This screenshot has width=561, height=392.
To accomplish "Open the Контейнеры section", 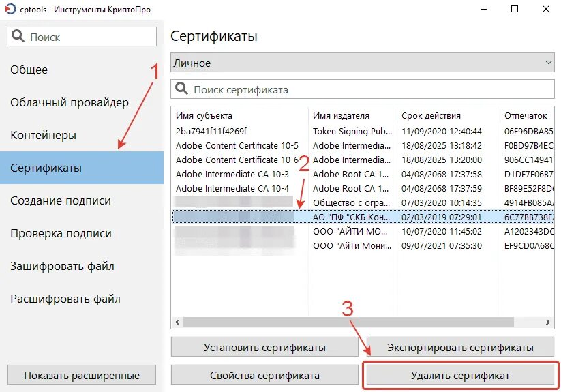I will click(82, 135).
